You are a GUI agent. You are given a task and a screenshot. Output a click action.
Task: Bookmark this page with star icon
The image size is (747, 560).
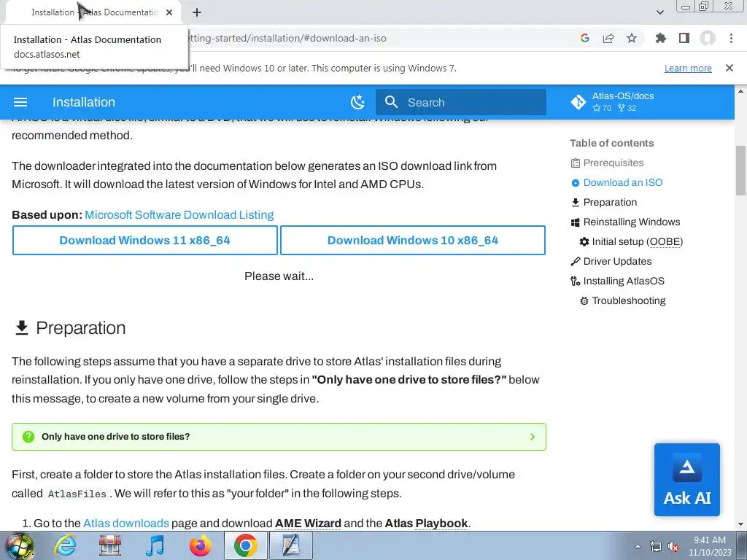pos(632,38)
